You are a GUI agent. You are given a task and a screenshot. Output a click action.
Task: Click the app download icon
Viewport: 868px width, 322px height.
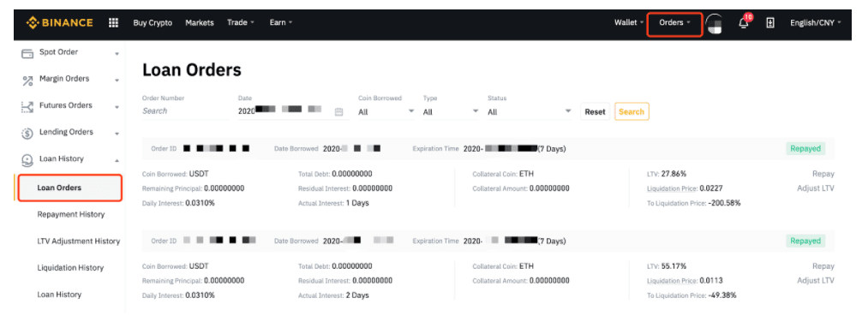coord(770,22)
